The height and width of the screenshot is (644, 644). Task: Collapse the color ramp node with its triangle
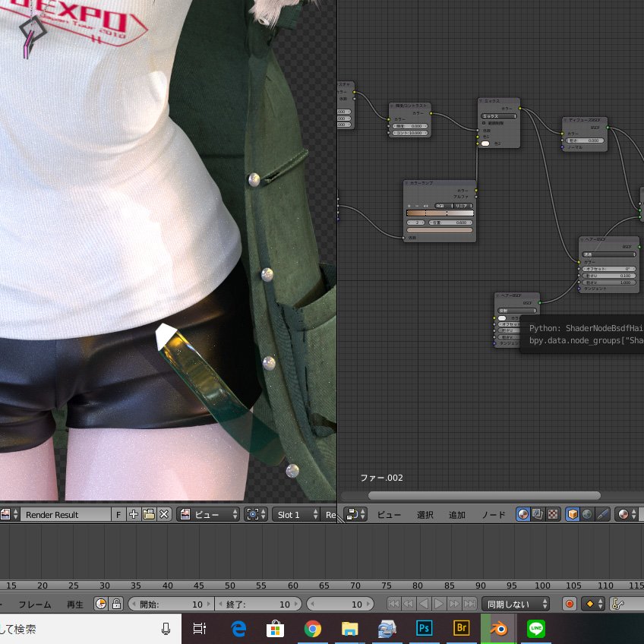[406, 183]
